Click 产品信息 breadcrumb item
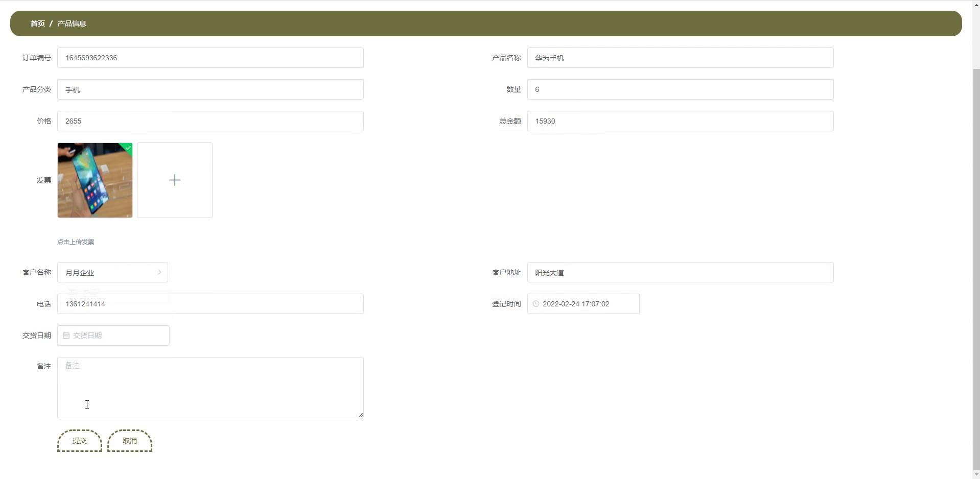The width and height of the screenshot is (980, 479). coord(72,23)
